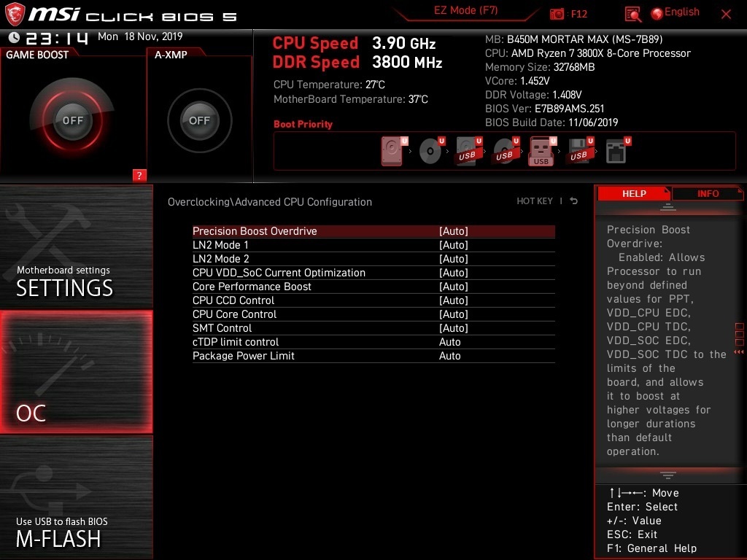
Task: Click the Memory Size 32768MB text
Action: [x=540, y=67]
